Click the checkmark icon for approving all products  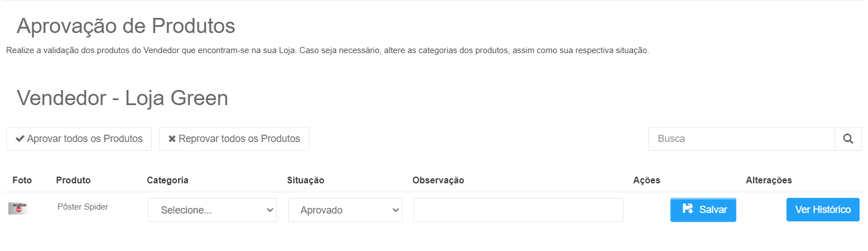tap(20, 139)
